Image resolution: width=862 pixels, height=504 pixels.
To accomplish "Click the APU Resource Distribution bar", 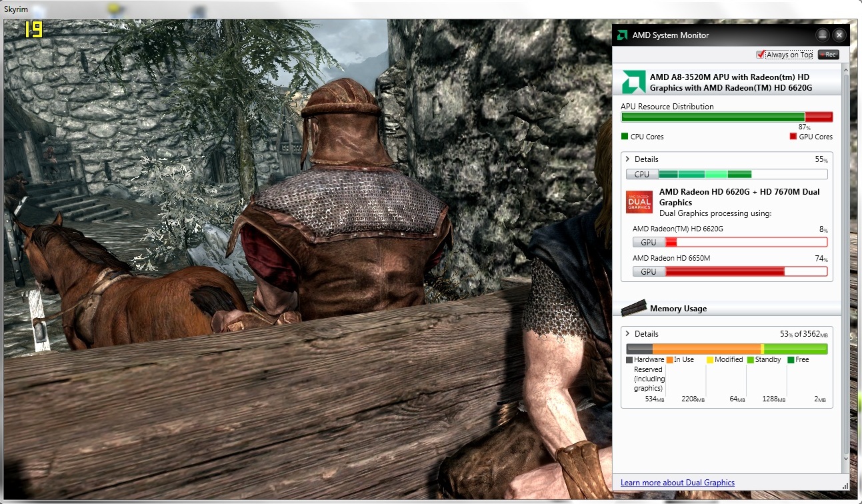I will click(x=727, y=117).
